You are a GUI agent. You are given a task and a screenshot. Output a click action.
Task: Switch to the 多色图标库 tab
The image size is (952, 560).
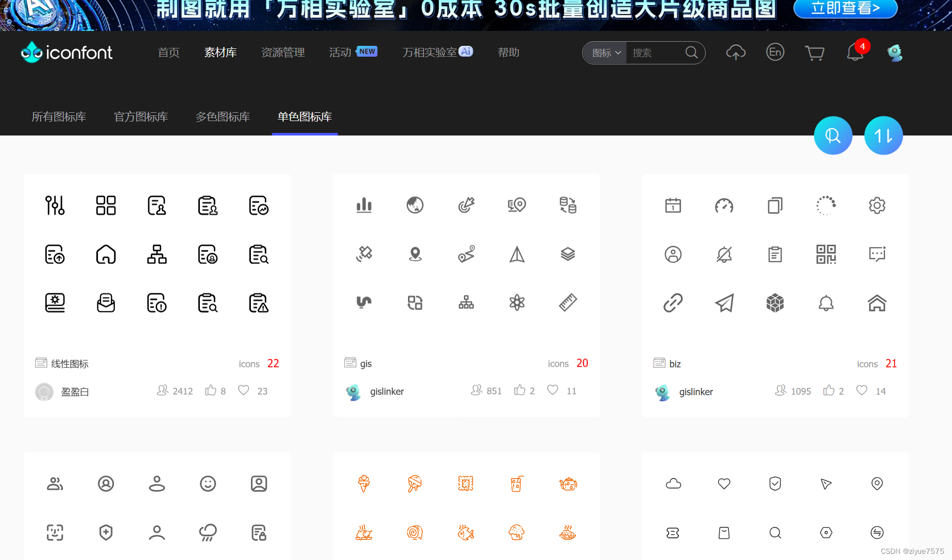(x=223, y=117)
